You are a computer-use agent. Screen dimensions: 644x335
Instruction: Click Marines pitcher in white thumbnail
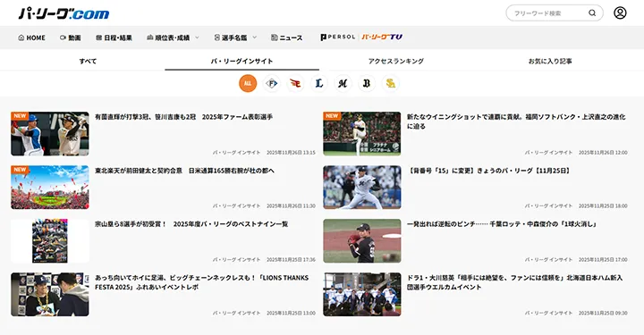[362, 188]
